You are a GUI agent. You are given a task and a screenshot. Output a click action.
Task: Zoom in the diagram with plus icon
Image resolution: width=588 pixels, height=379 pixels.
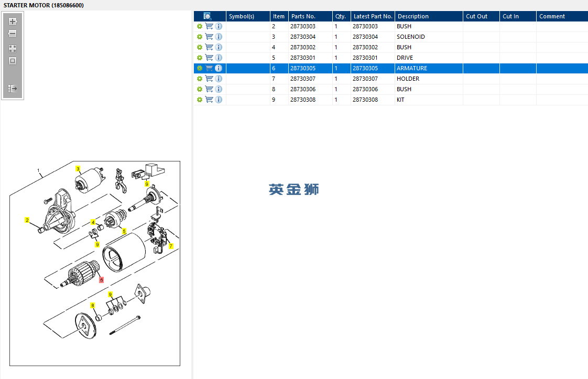(x=13, y=21)
